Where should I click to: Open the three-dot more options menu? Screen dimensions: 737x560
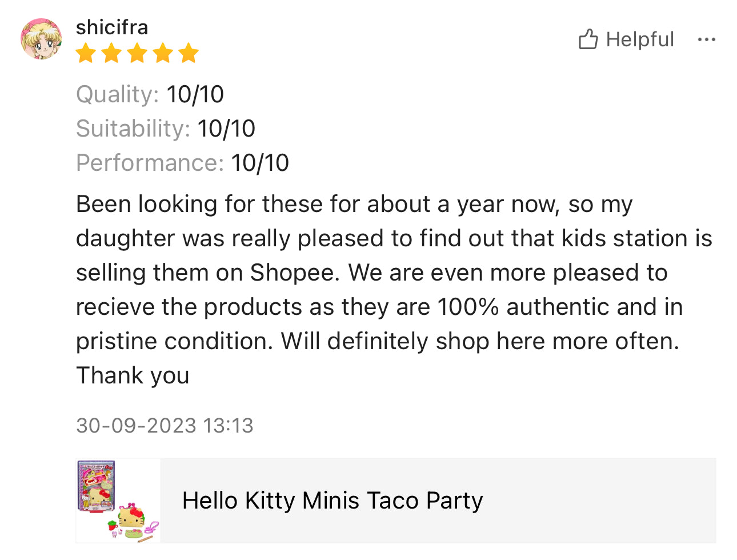point(706,39)
